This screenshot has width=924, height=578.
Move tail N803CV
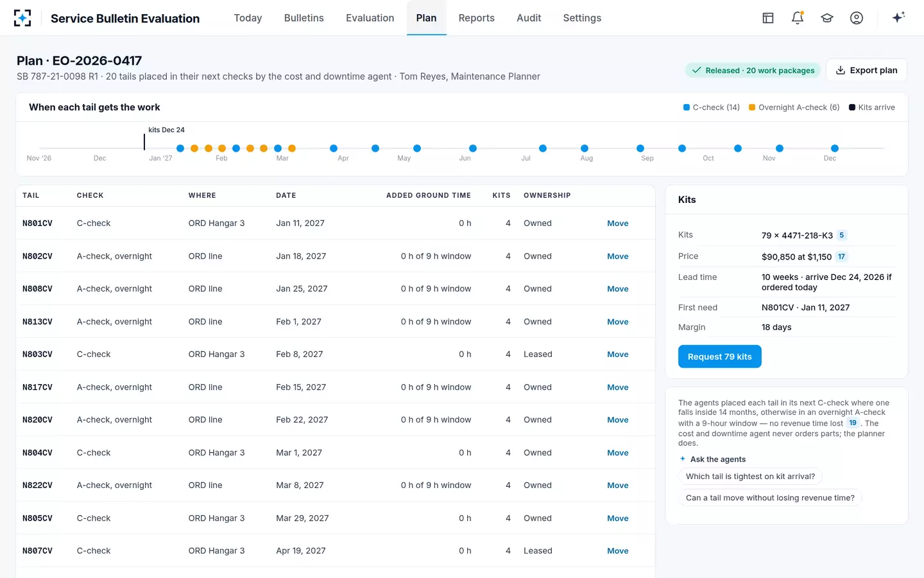point(618,355)
